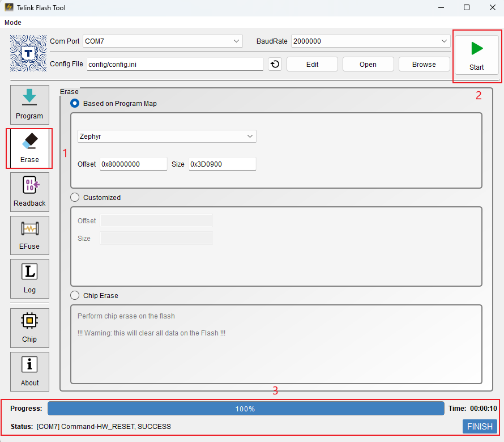The width and height of the screenshot is (504, 442).
Task: Open the Chip panel
Action: pyautogui.click(x=29, y=328)
